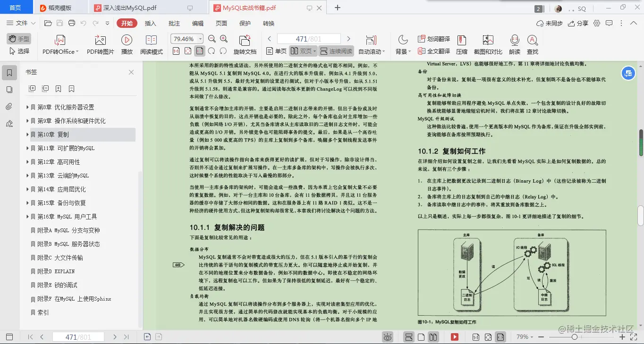Image resolution: width=644 pixels, height=344 pixels.
Task: Open the attachments paperclip panel
Action: click(x=9, y=107)
